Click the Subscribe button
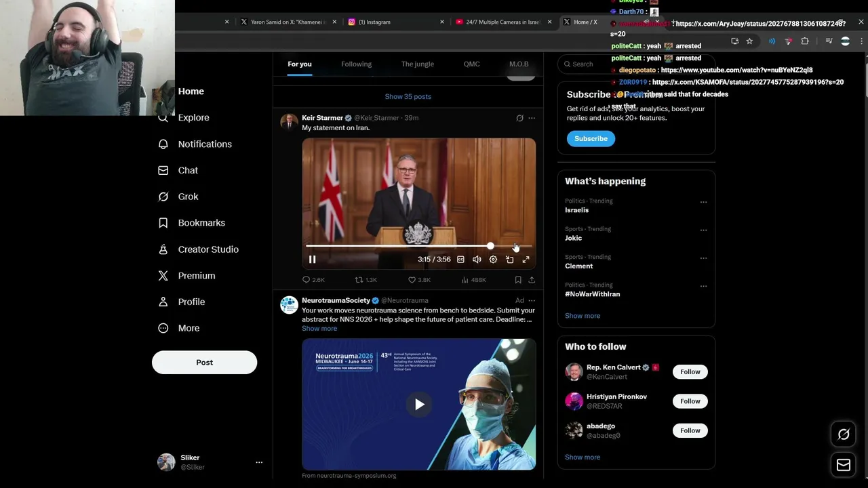The image size is (868, 488). (591, 138)
